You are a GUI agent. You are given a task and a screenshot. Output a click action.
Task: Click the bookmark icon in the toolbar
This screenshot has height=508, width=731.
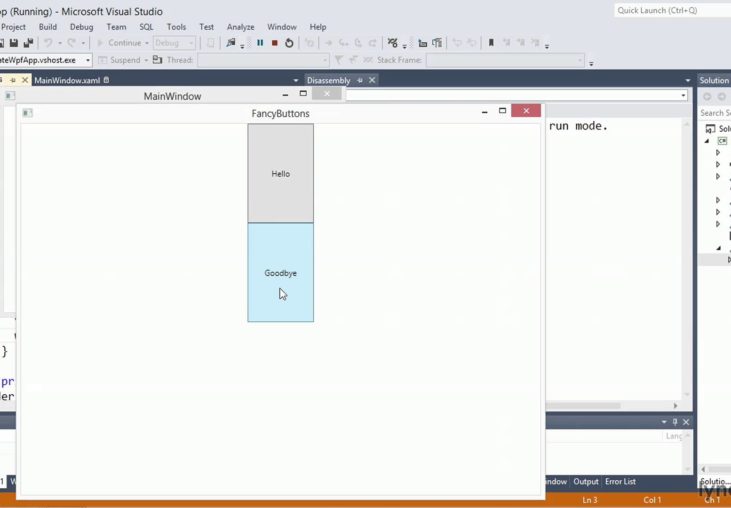point(490,43)
